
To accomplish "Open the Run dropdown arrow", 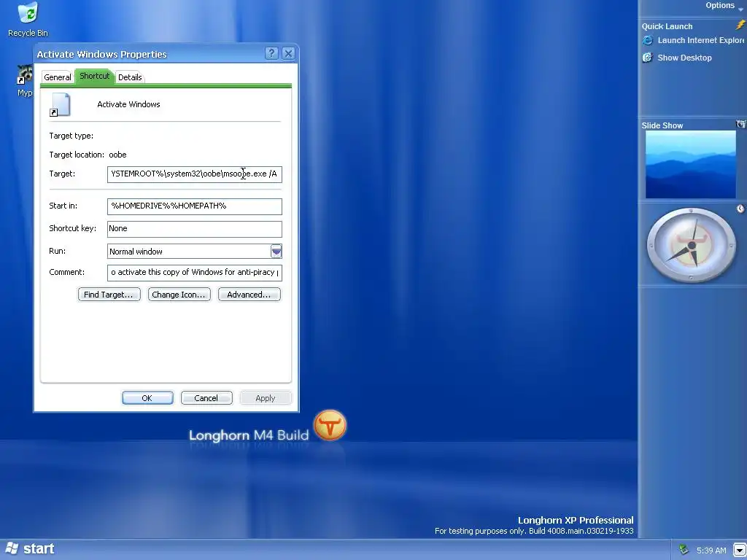I will [x=276, y=252].
